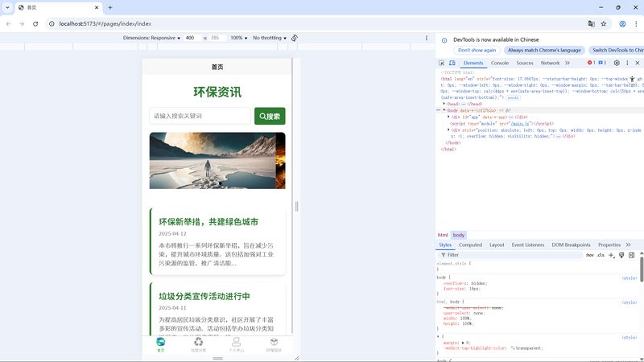Click browser forward arrow

pyautogui.click(x=22, y=24)
